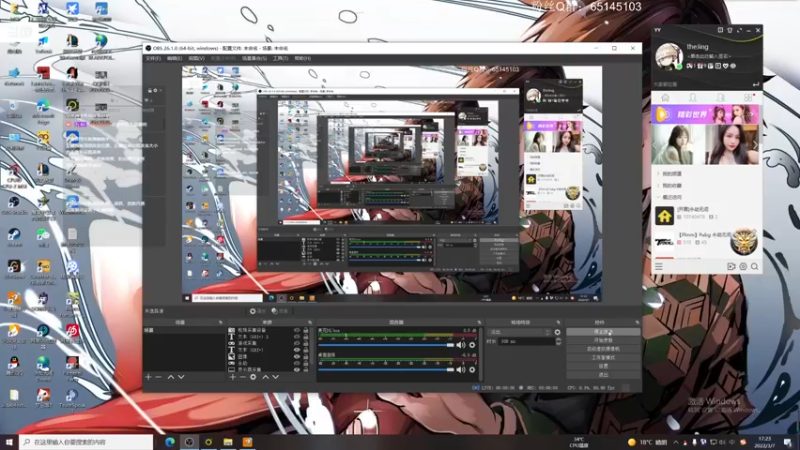Screen dimensions: 800x450
Task: Open 工具(T) menu in OBS
Action: click(280, 59)
